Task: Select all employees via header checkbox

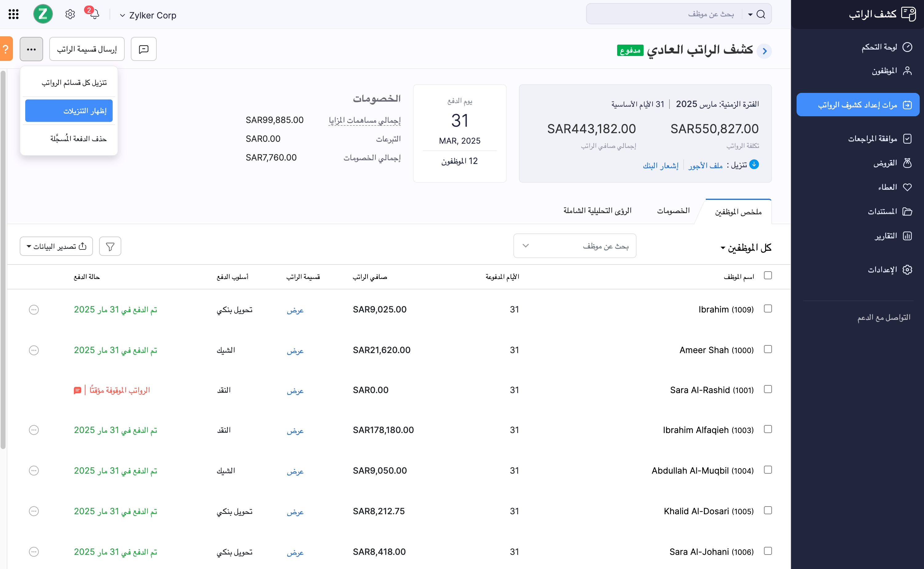Action: coord(768,276)
